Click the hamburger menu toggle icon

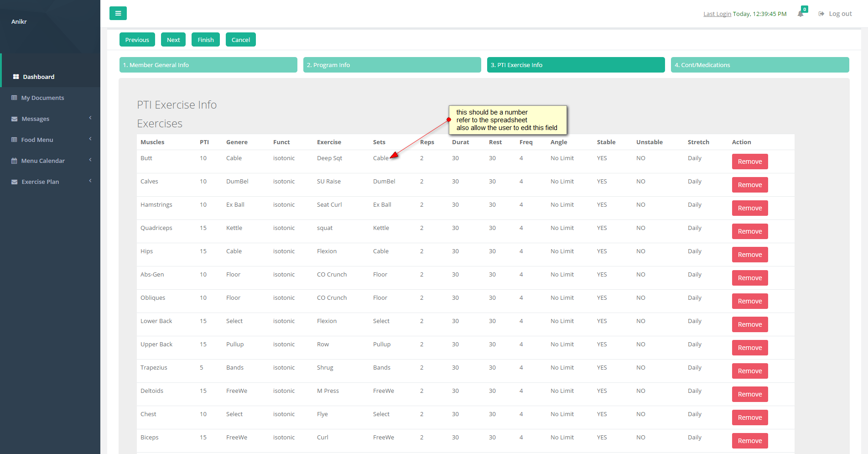tap(118, 13)
